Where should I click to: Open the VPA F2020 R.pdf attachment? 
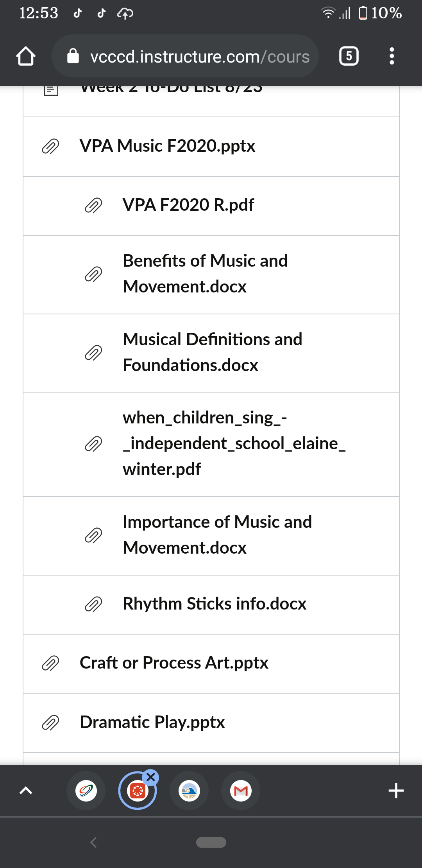pyautogui.click(x=188, y=205)
